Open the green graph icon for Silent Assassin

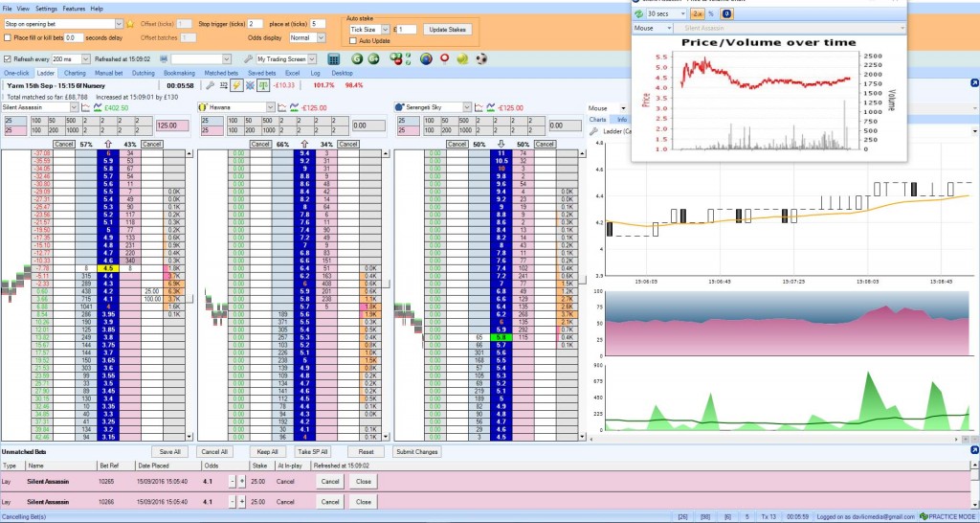[98, 107]
